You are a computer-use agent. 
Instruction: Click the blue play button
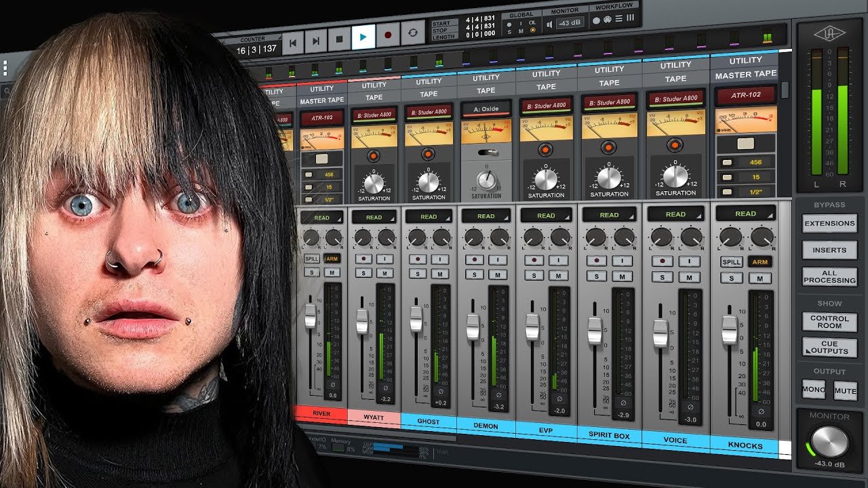pyautogui.click(x=363, y=37)
